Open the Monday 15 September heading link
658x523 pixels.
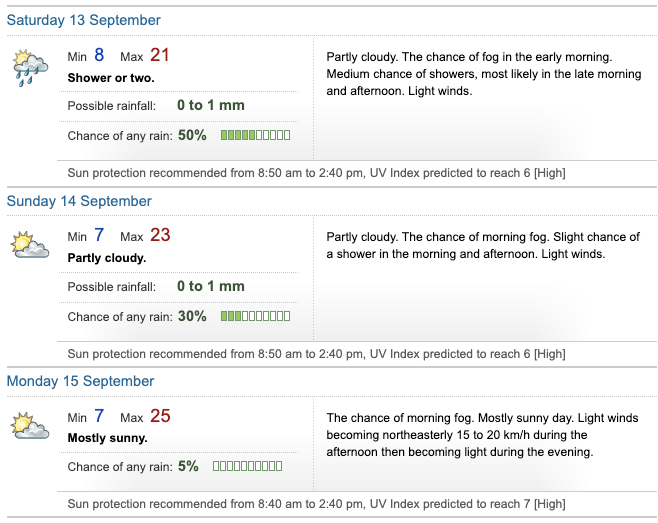[80, 381]
